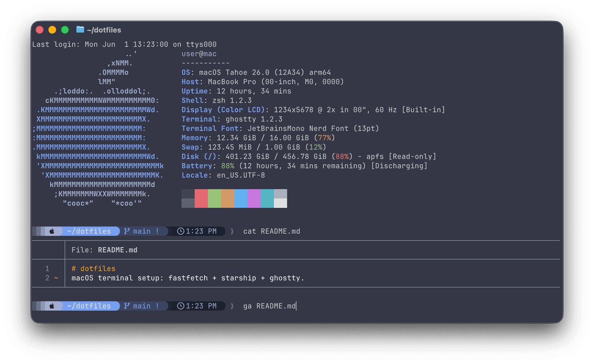The width and height of the screenshot is (594, 364).
Task: Click the prompt chevron before 'ga README.md'
Action: [x=232, y=306]
